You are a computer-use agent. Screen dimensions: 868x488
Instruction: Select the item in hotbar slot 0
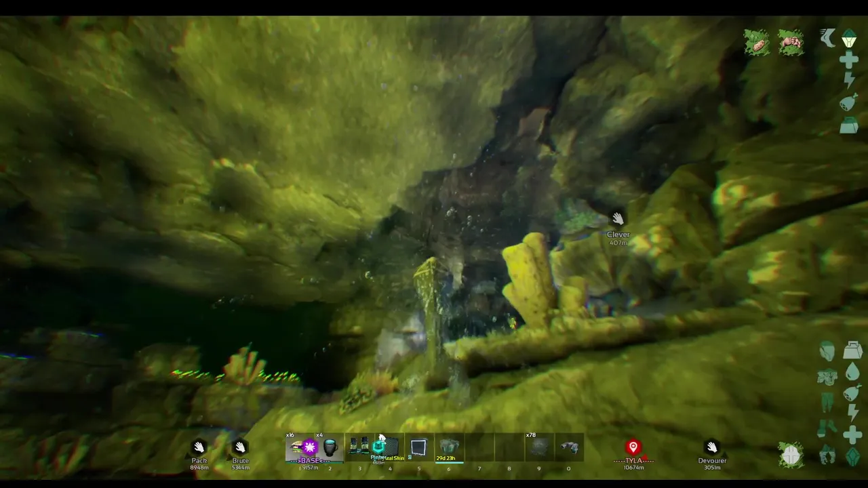coord(569,448)
